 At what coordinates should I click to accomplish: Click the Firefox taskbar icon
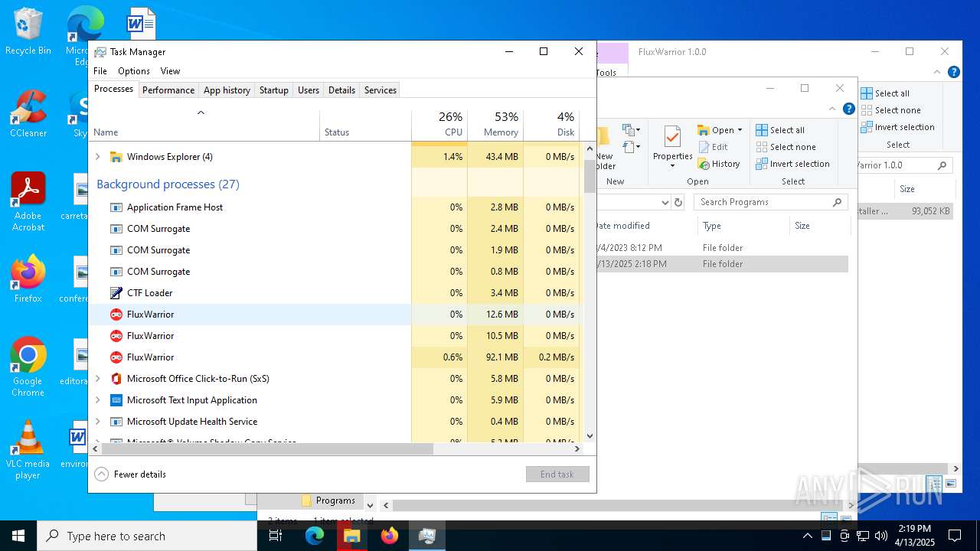pyautogui.click(x=390, y=536)
